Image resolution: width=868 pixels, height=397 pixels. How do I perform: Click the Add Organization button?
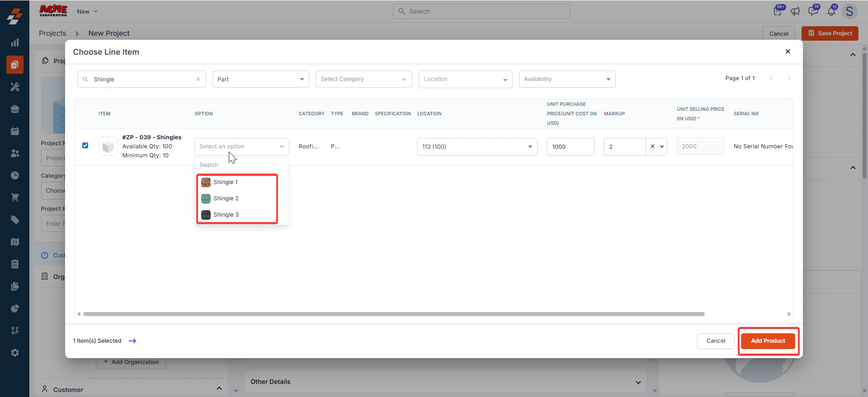pos(131,362)
